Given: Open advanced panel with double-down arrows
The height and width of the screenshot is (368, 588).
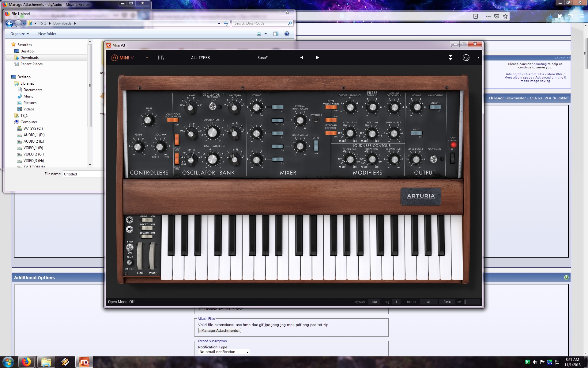Looking at the screenshot, I should [450, 58].
